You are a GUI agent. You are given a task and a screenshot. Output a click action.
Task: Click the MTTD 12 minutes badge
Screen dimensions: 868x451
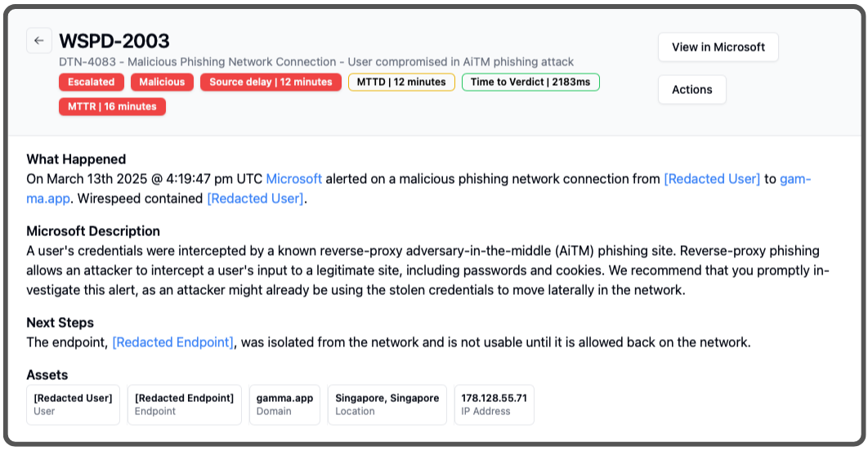pyautogui.click(x=401, y=82)
